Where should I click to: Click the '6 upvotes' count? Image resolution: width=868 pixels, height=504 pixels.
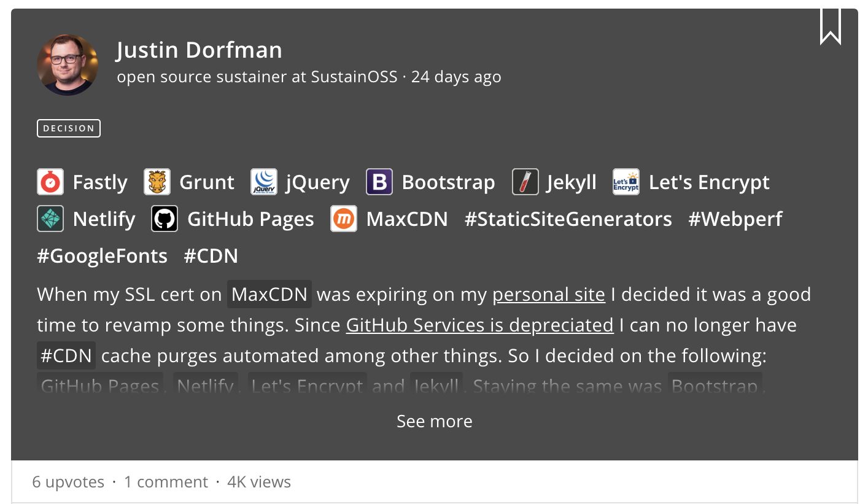coord(68,483)
